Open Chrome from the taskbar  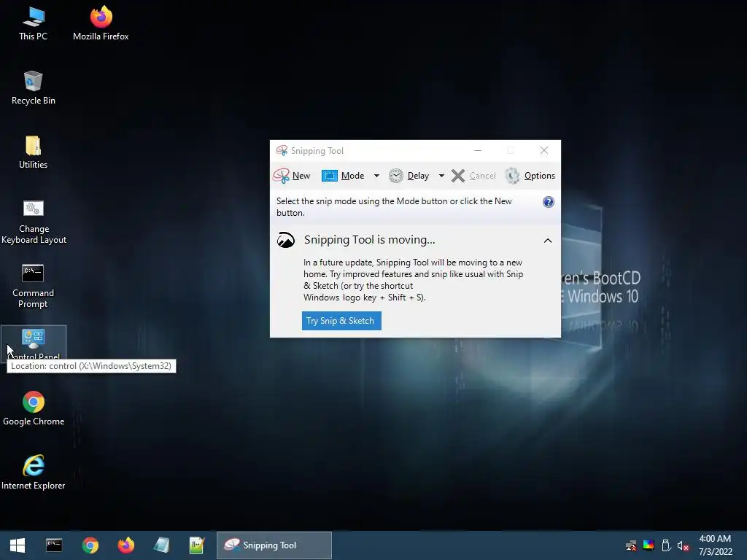tap(90, 545)
